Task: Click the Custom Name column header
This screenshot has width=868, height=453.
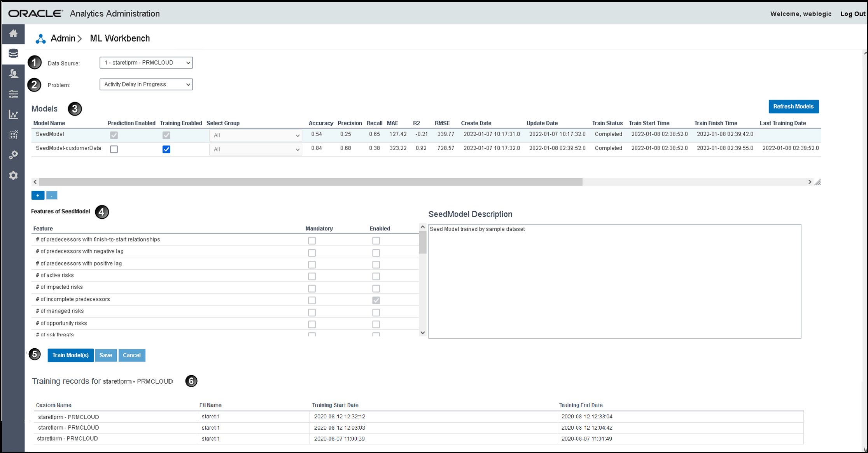Action: coord(54,405)
